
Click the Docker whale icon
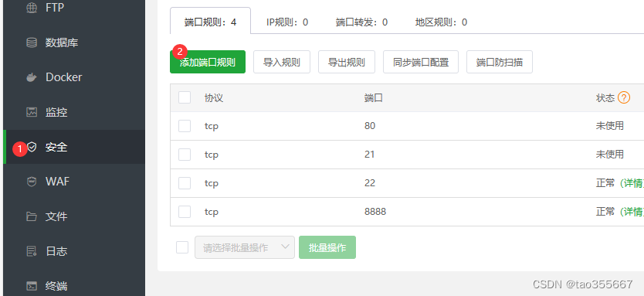point(32,77)
